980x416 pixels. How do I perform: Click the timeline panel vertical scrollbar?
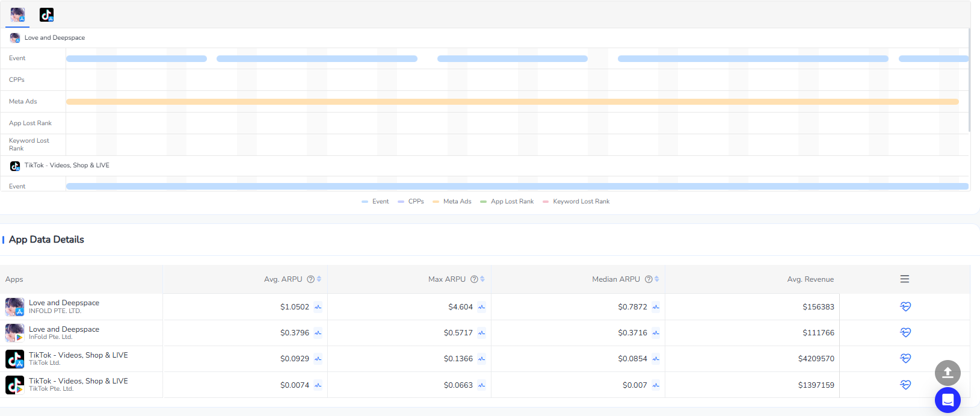click(969, 79)
